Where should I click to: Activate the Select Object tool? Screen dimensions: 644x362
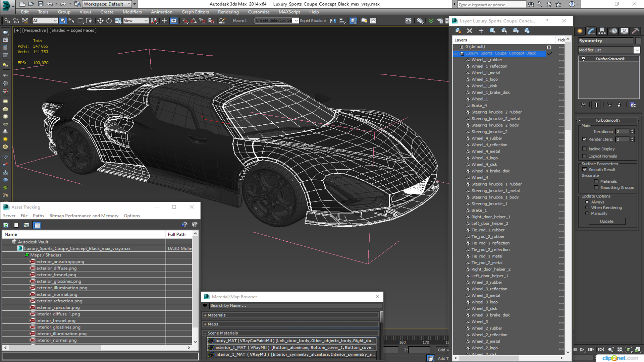(x=63, y=21)
